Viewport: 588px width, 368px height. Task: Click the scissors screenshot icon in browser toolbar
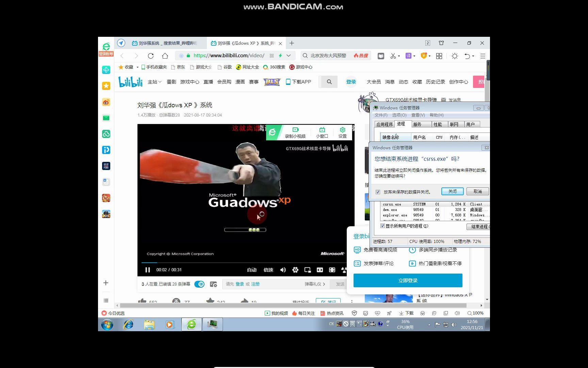coord(393,56)
